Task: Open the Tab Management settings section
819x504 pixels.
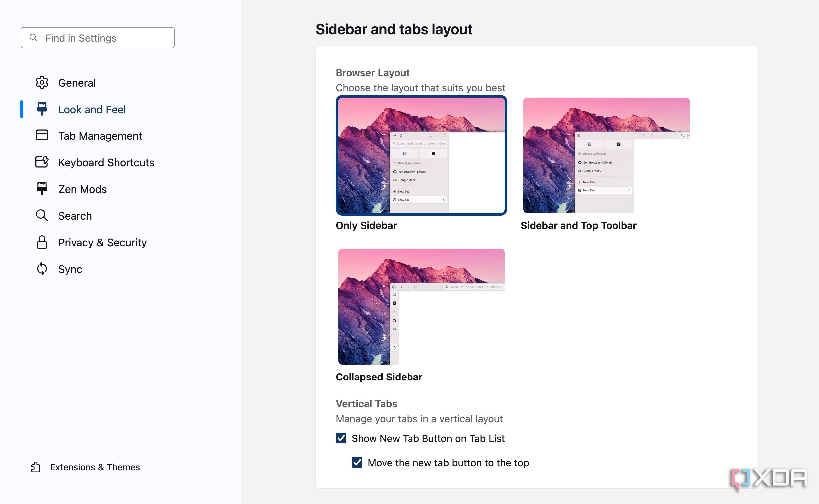Action: tap(100, 136)
